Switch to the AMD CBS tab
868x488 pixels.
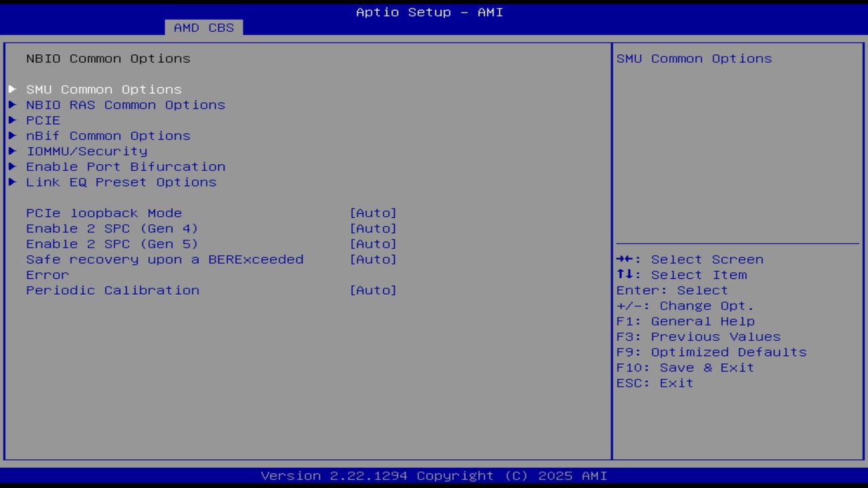click(x=202, y=28)
